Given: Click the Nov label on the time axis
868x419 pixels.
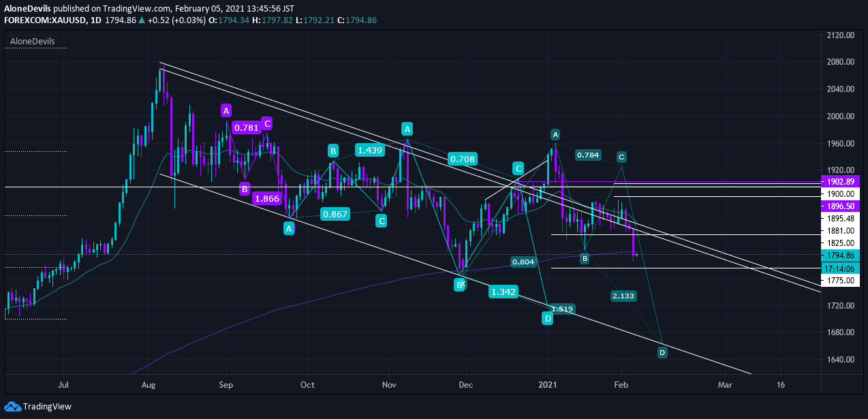Looking at the screenshot, I should click(389, 385).
